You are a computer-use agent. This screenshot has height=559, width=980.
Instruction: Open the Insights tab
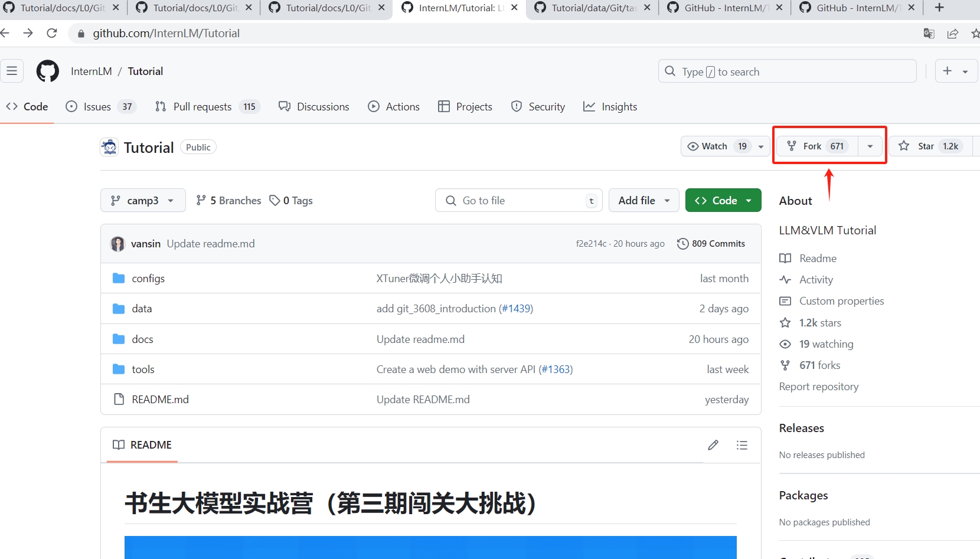point(610,107)
